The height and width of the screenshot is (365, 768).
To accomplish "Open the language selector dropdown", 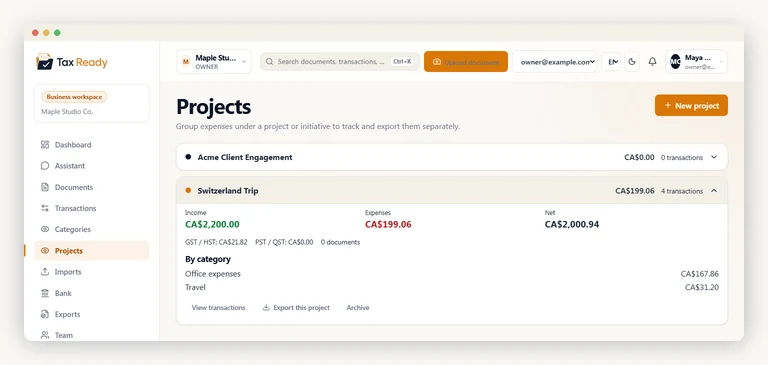I will [611, 62].
